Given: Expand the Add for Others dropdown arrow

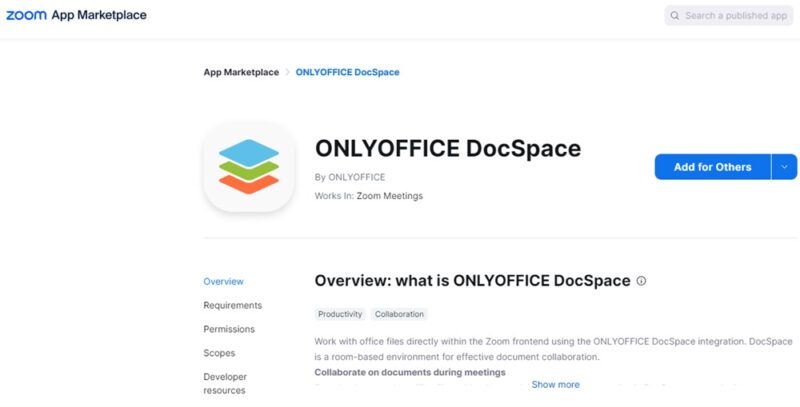Looking at the screenshot, I should (x=784, y=167).
